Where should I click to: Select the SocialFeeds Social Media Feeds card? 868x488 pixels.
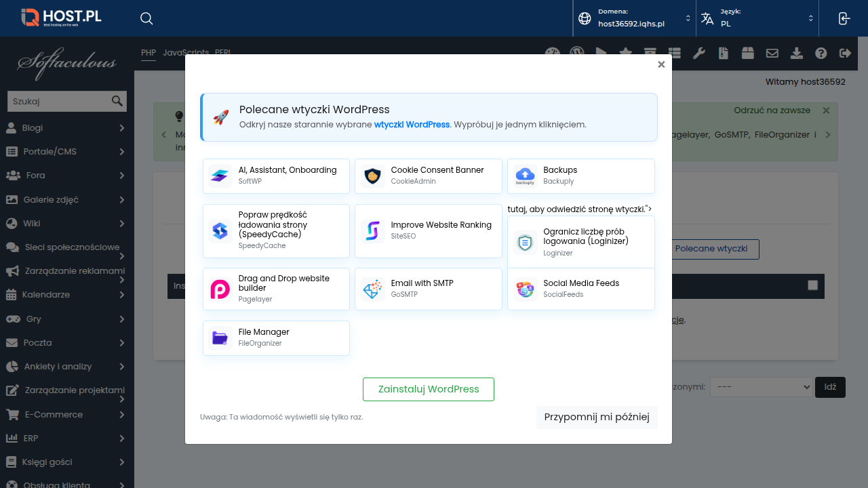(x=581, y=289)
